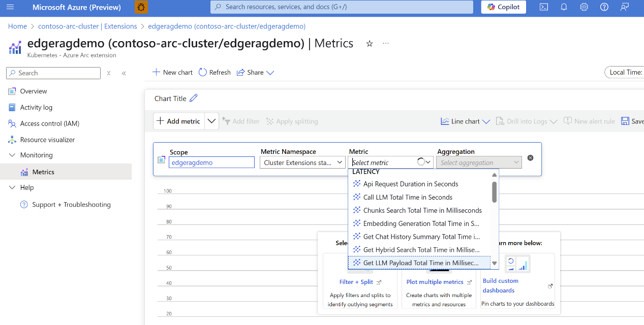
Task: Open portal settings gear
Action: point(584,7)
